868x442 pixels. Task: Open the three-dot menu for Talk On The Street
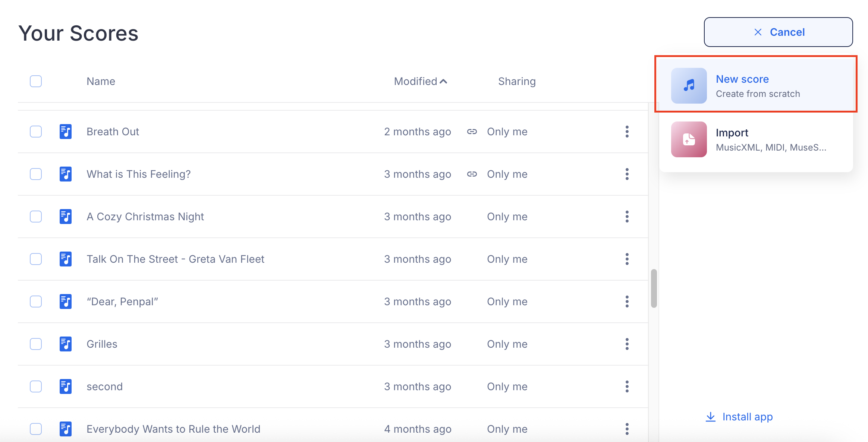click(x=627, y=259)
